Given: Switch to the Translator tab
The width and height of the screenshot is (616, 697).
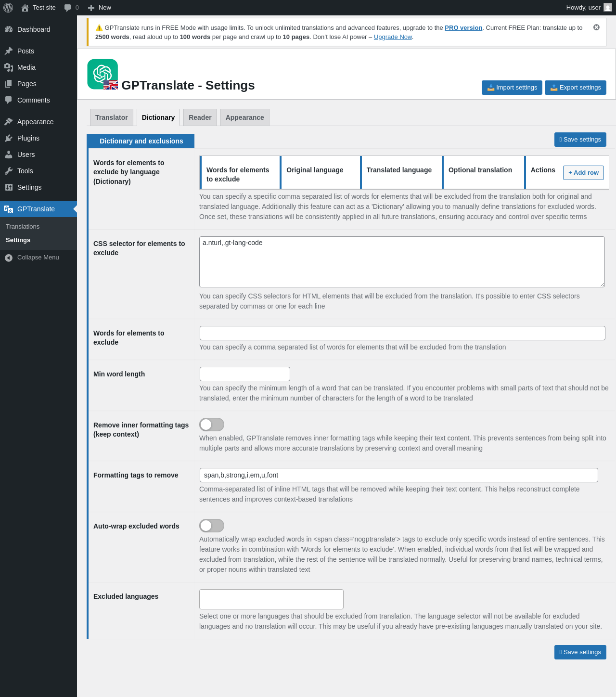Looking at the screenshot, I should click(x=112, y=117).
